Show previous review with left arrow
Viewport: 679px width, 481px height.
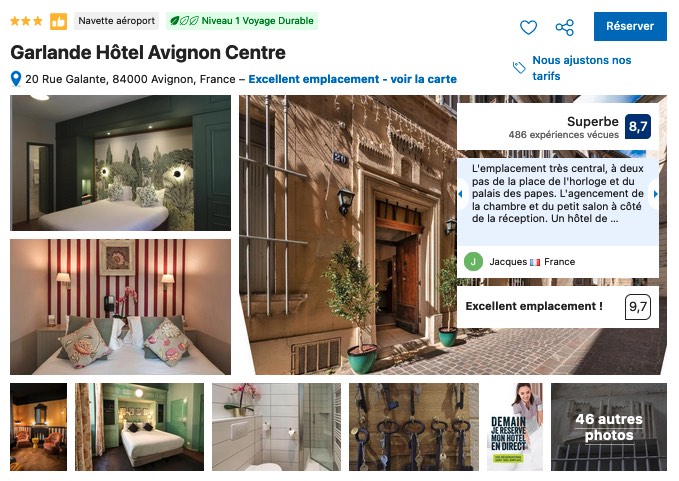click(460, 194)
